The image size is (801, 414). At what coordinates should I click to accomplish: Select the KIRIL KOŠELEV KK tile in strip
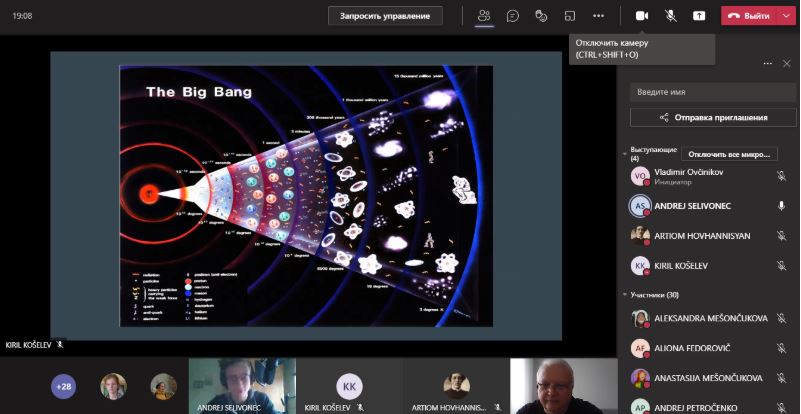(x=349, y=385)
